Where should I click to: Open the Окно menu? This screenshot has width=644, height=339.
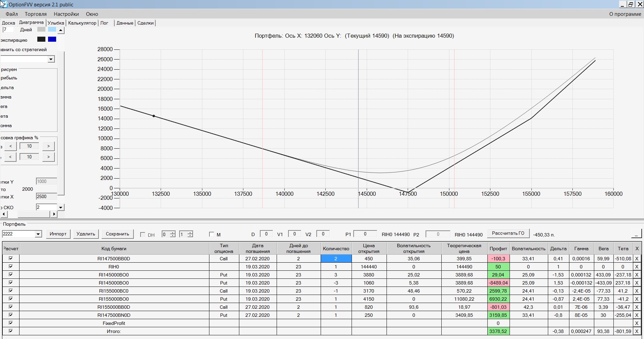click(92, 14)
